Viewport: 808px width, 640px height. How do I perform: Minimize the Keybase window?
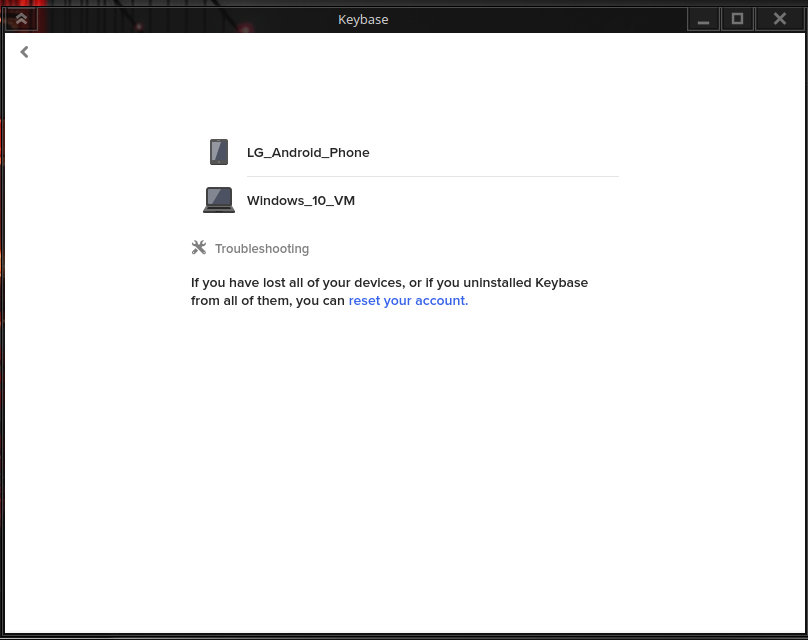point(703,20)
